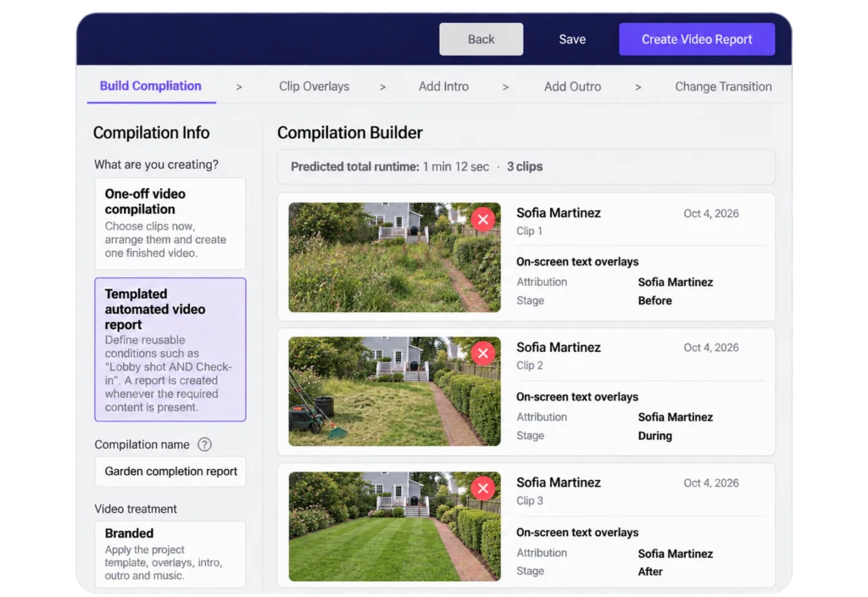The image size is (868, 597).
Task: Open the Clip 1 overgrown garden thumbnail
Action: tap(394, 257)
